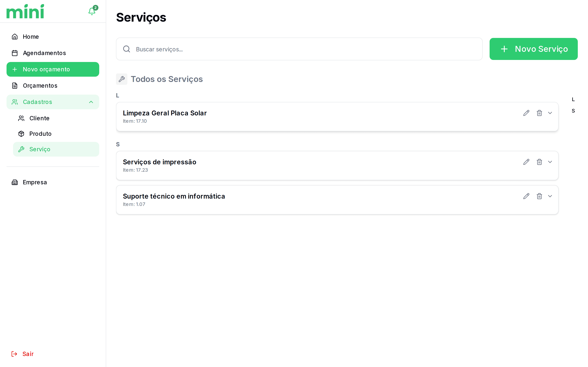
Task: Expand Suporte técnico em informática details
Action: click(550, 196)
